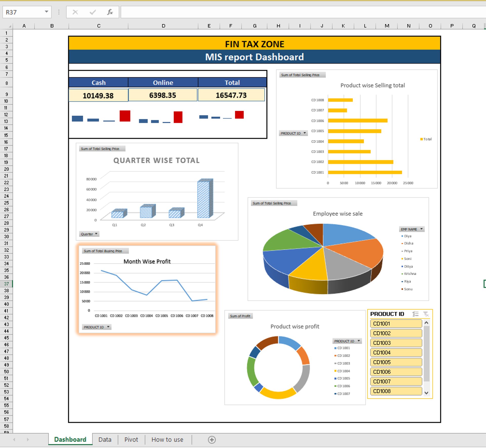Add a new sheet with plus icon
This screenshot has height=448, width=486.
(212, 440)
